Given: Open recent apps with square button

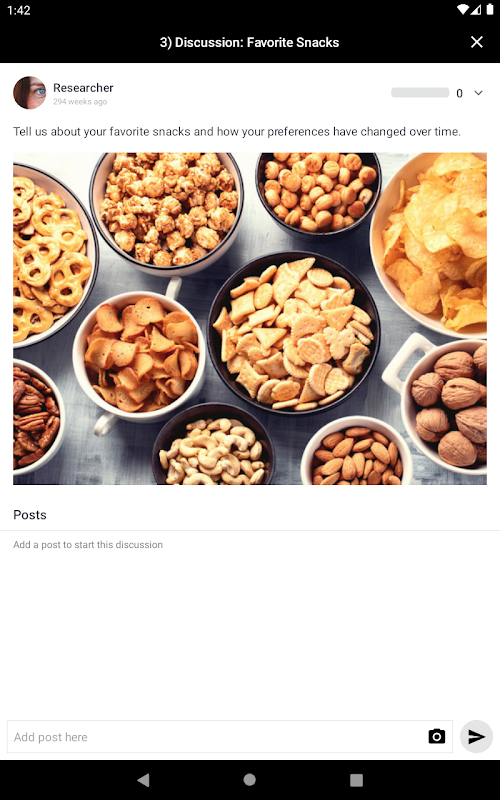Looking at the screenshot, I should click(x=356, y=780).
